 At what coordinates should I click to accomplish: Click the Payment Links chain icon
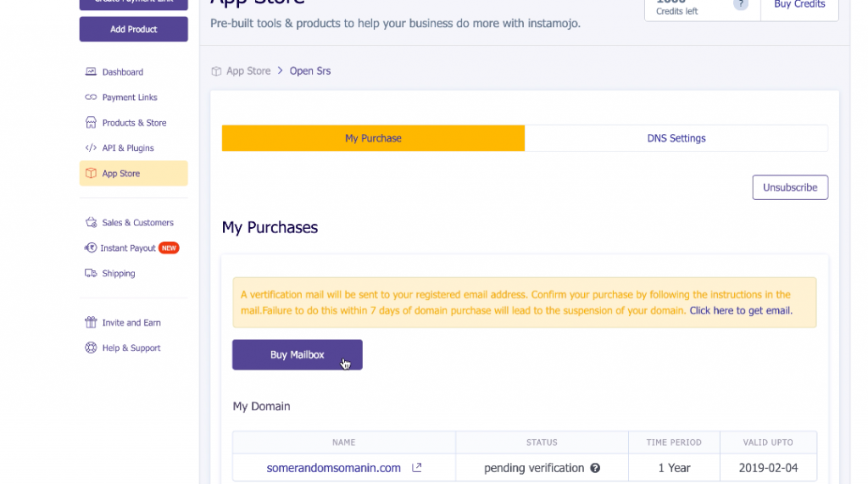pyautogui.click(x=91, y=97)
